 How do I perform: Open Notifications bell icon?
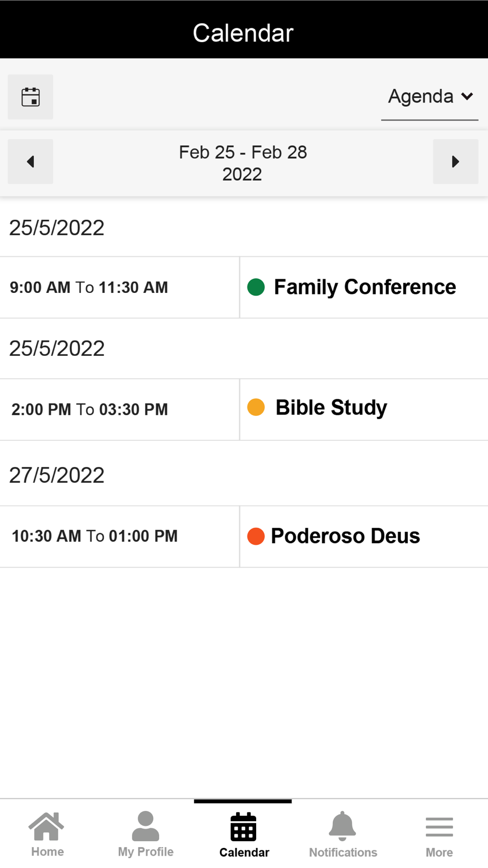pyautogui.click(x=343, y=826)
